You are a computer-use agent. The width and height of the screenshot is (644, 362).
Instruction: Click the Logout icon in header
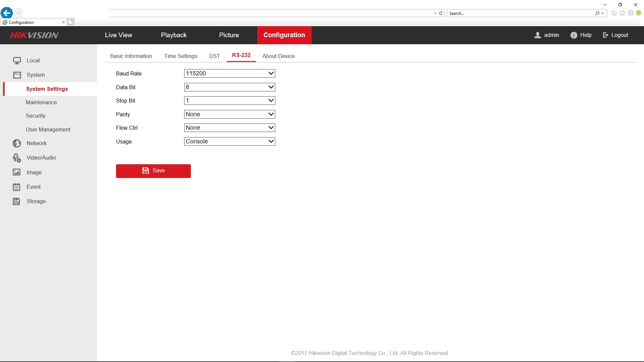pos(605,35)
